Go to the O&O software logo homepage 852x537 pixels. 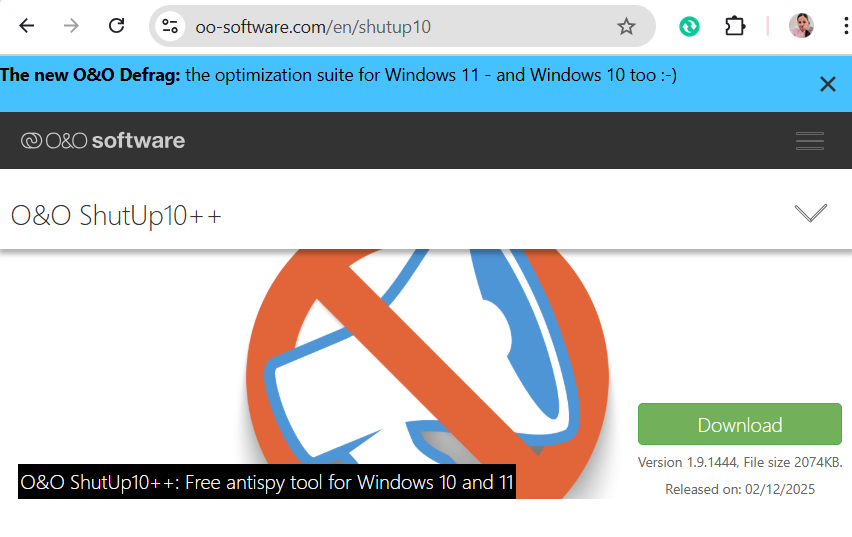pos(103,141)
